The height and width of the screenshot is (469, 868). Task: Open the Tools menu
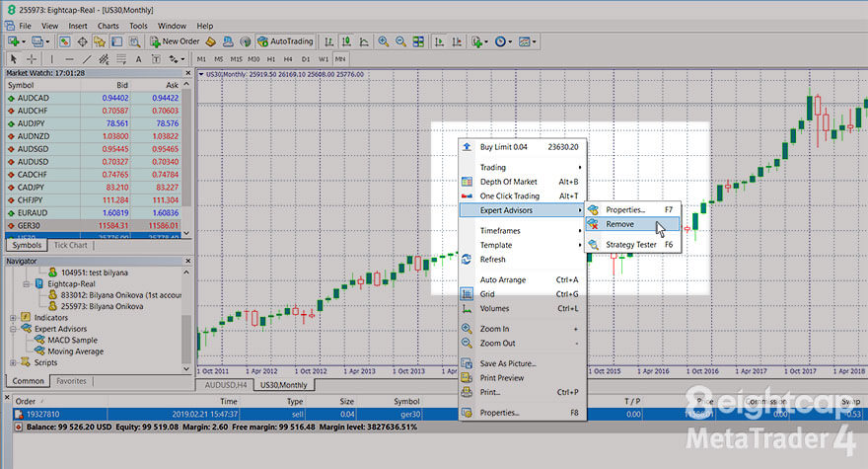138,26
